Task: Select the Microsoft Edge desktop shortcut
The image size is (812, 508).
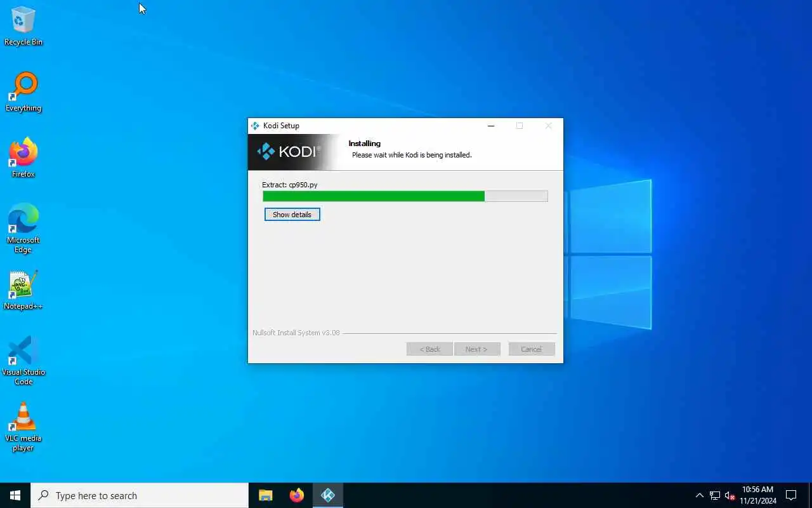Action: [x=23, y=229]
